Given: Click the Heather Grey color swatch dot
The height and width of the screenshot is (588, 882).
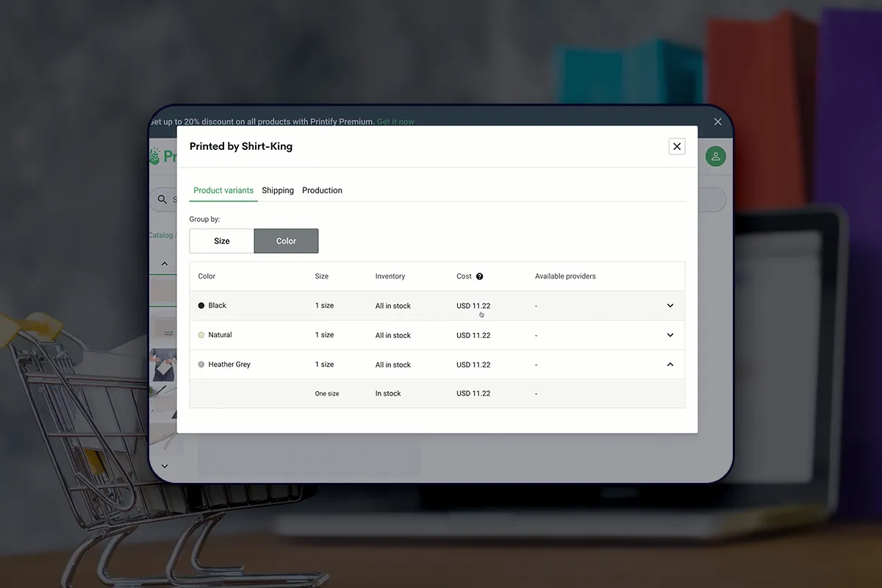Looking at the screenshot, I should (201, 365).
